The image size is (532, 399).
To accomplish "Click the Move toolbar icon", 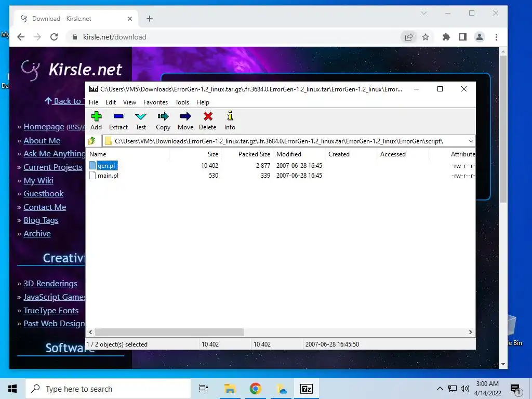I will [185, 116].
